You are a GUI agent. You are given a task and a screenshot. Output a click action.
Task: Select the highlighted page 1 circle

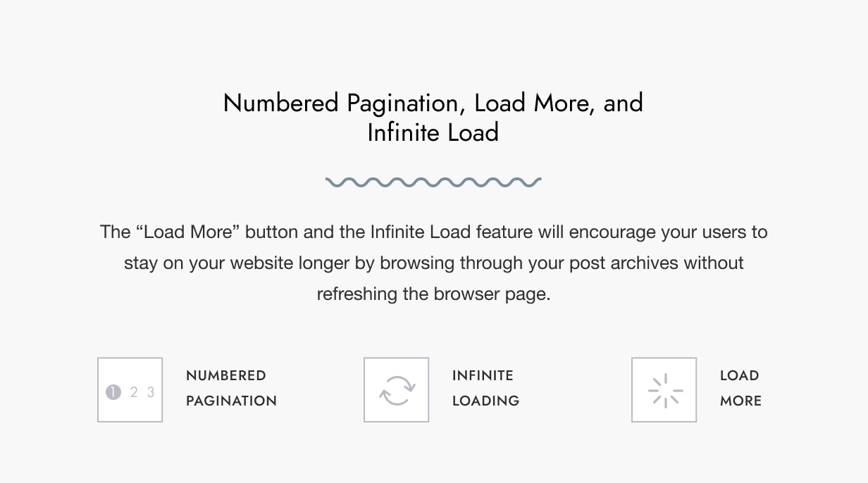tap(113, 392)
